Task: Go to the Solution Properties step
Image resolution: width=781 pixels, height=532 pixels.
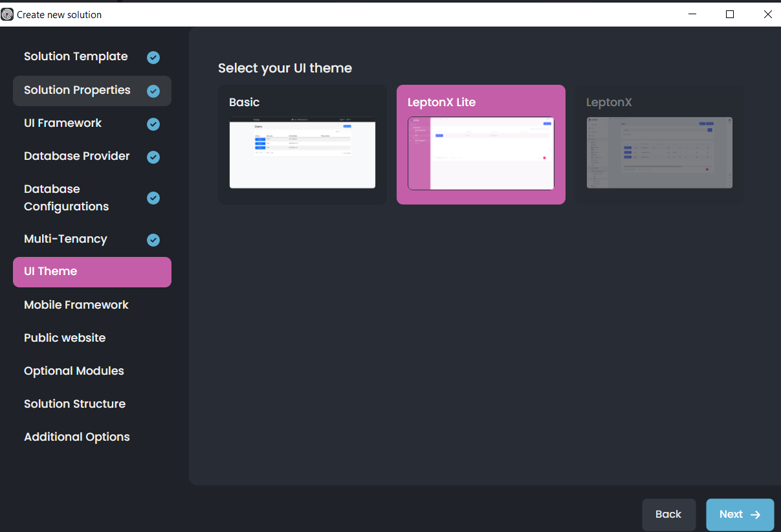Action: [x=92, y=91]
